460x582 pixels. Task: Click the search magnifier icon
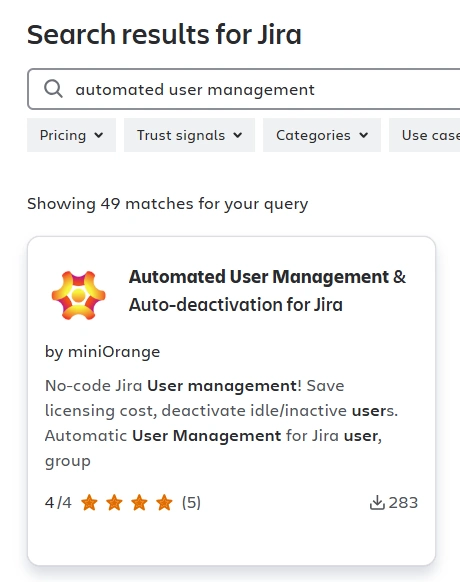coord(53,89)
